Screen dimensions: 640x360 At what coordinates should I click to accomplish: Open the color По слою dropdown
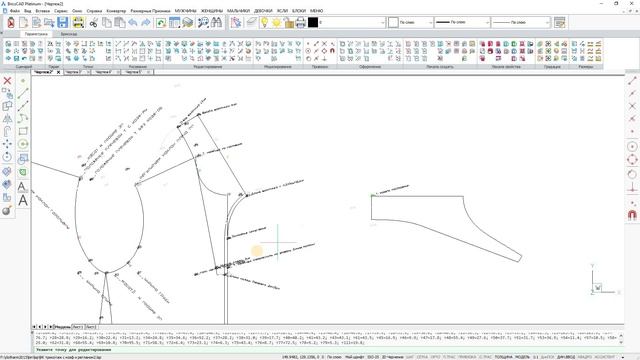(431, 22)
